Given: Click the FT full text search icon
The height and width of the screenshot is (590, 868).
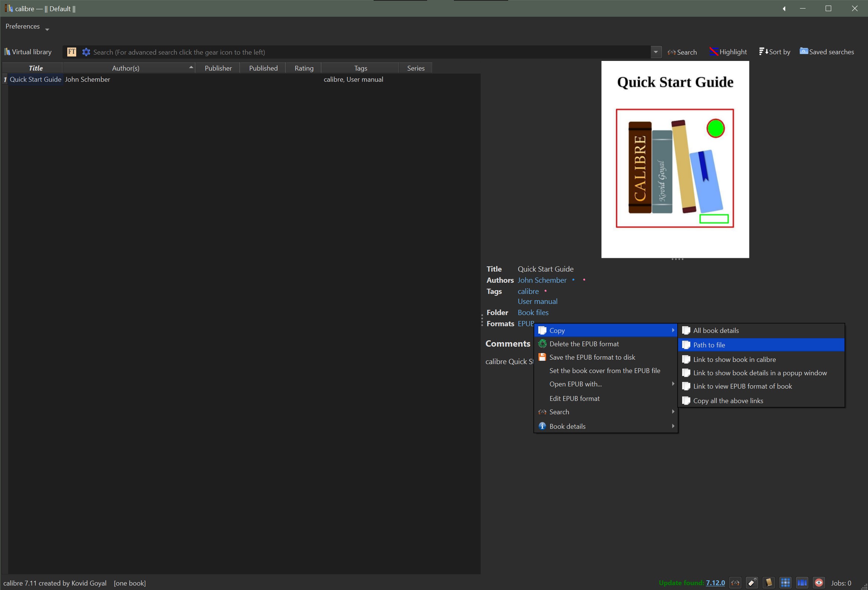Looking at the screenshot, I should [71, 52].
